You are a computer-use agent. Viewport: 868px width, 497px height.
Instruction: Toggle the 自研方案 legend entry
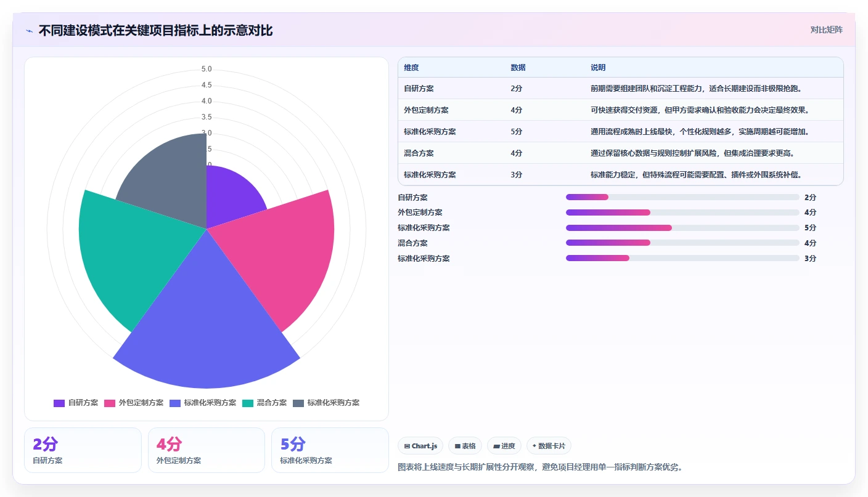pyautogui.click(x=76, y=403)
